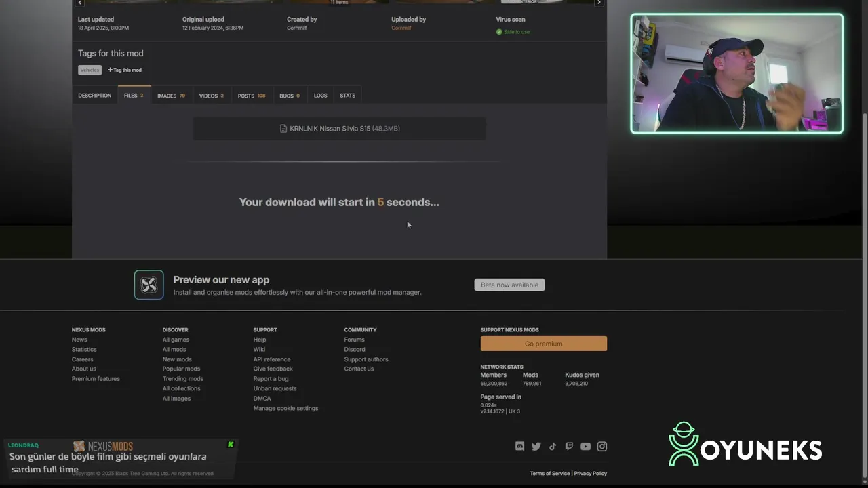Open the Popular mods link
The image size is (868, 488).
tap(181, 369)
